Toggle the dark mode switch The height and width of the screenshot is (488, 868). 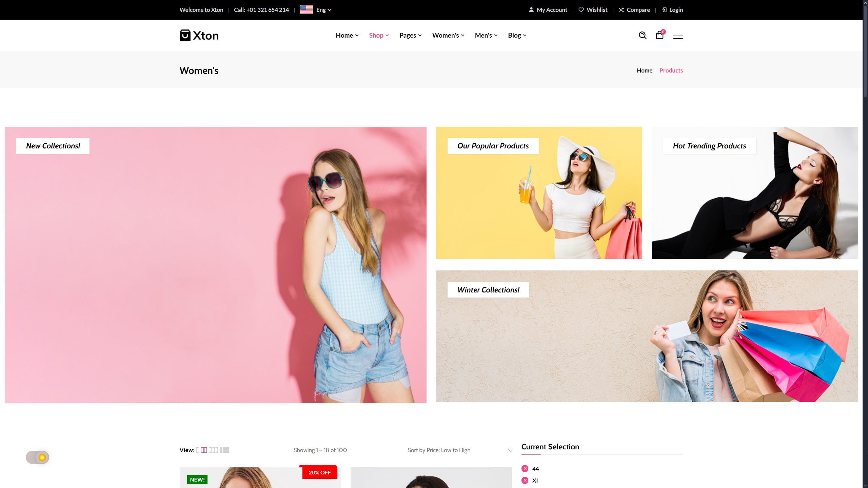pyautogui.click(x=38, y=457)
